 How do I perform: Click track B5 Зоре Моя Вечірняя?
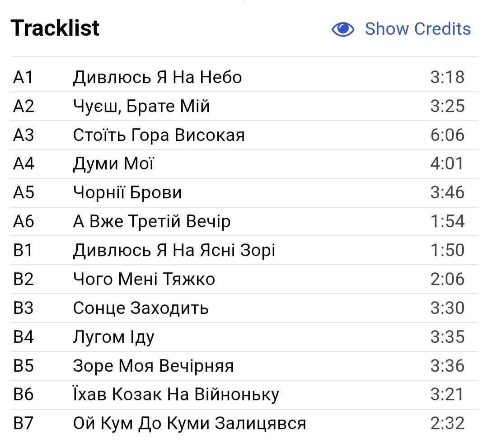pyautogui.click(x=244, y=366)
